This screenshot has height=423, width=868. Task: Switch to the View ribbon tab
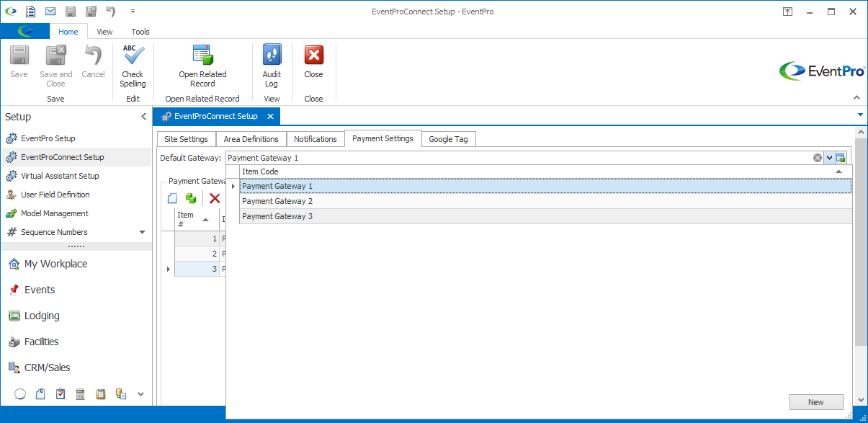click(105, 32)
